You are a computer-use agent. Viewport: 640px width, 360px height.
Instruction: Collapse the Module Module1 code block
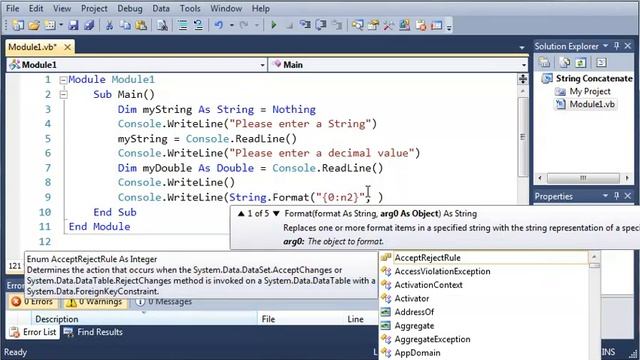tap(63, 80)
